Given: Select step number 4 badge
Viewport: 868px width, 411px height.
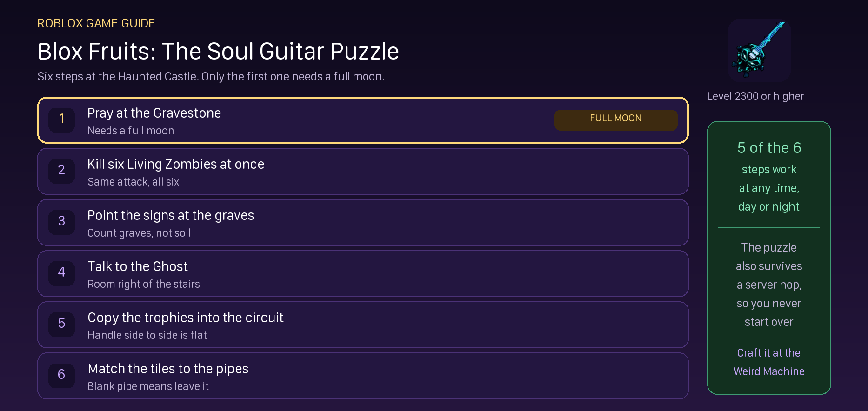Looking at the screenshot, I should (x=61, y=272).
